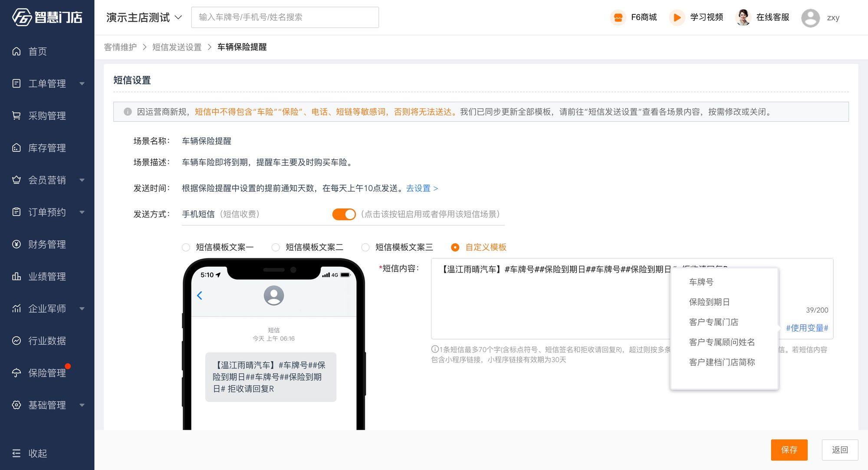Click the 工单管理 work order icon
Screen dimensions: 868x470
(16, 83)
